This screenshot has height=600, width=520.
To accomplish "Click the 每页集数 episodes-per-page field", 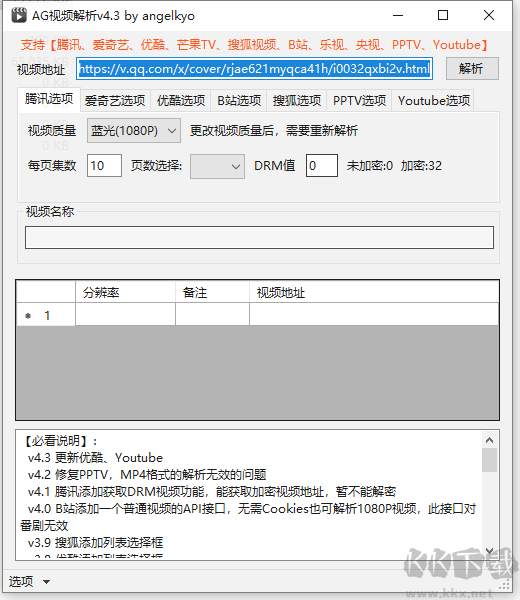I will (x=104, y=166).
